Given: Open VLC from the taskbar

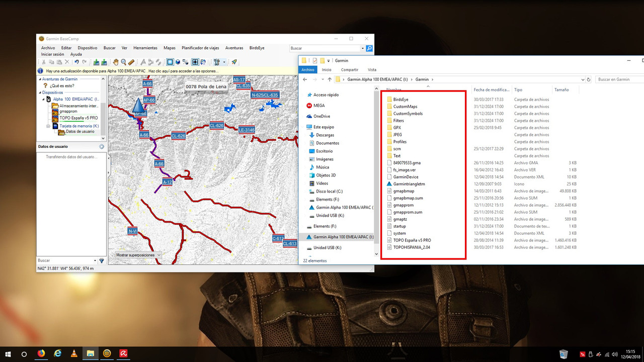Looking at the screenshot, I should [74, 353].
